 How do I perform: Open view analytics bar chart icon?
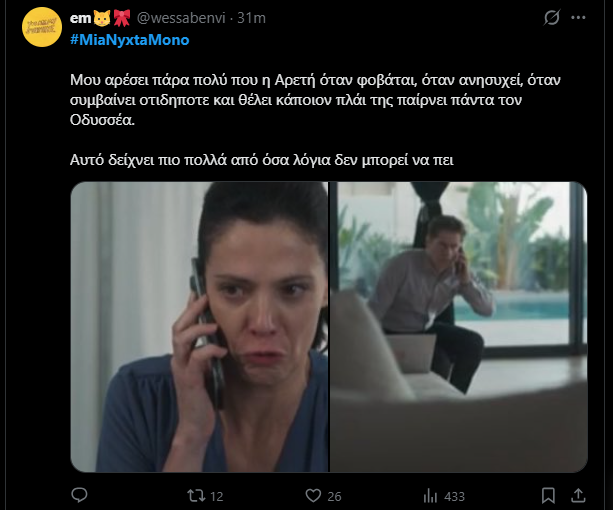[x=431, y=494]
